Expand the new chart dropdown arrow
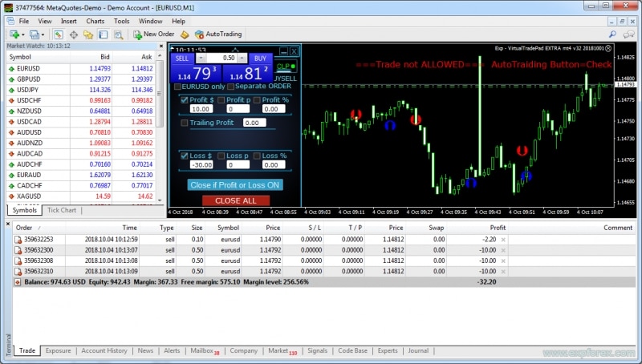 pos(23,34)
